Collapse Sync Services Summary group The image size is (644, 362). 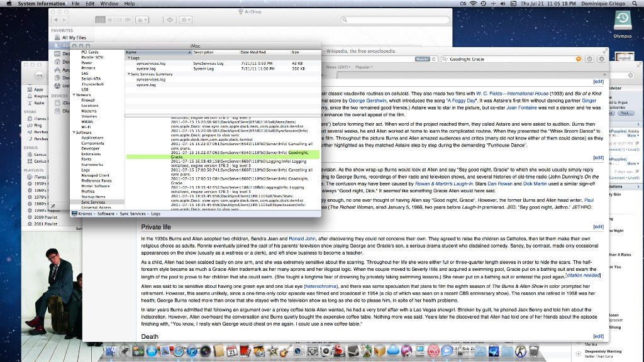[128, 74]
